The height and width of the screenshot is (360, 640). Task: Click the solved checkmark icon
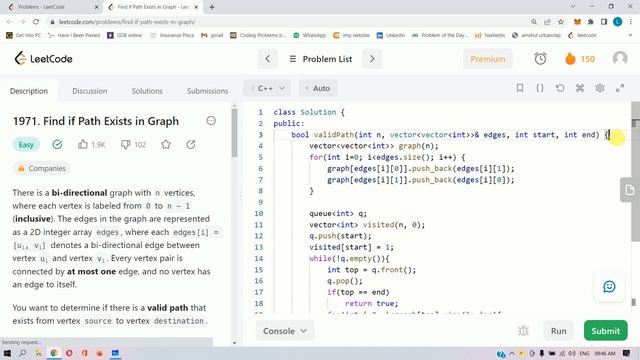tap(57, 144)
